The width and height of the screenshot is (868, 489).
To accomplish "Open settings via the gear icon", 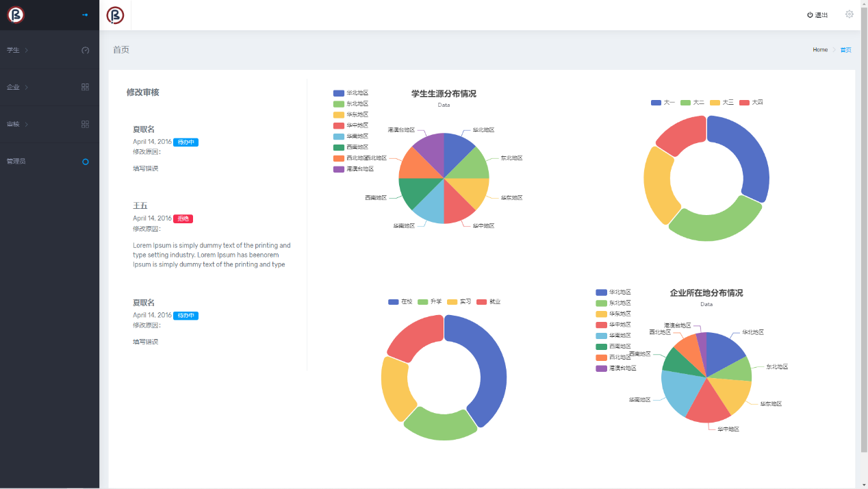I will pos(849,14).
